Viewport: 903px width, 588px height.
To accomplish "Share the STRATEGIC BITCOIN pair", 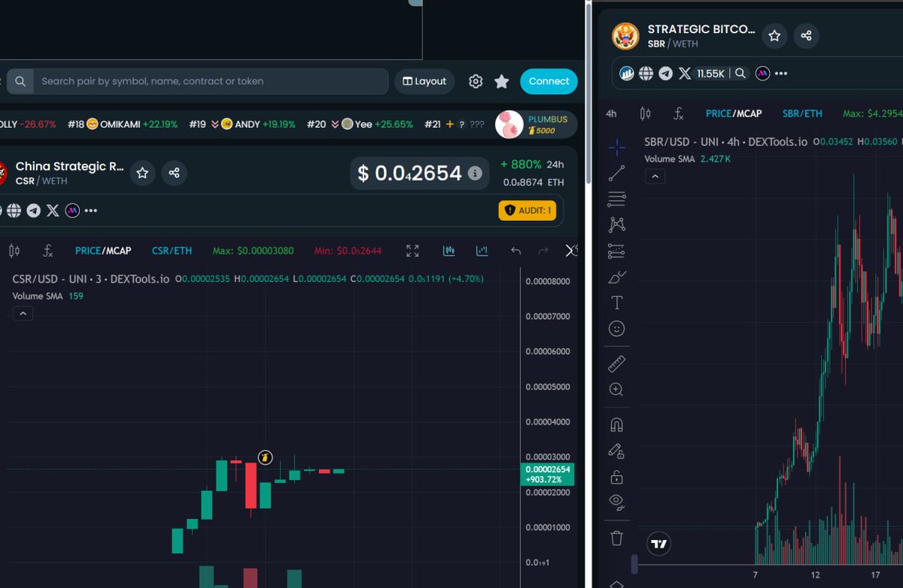I will click(806, 35).
